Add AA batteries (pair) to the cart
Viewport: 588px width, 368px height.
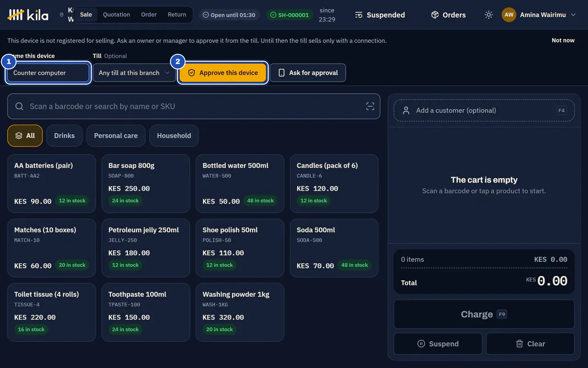point(51,184)
